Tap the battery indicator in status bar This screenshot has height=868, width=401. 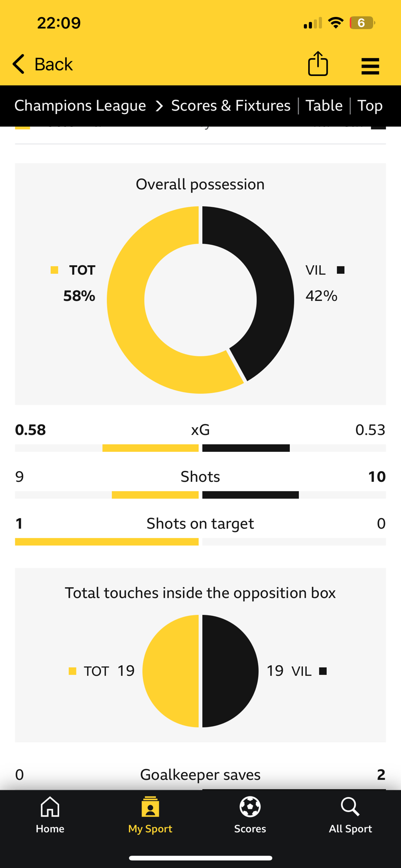[x=362, y=23]
